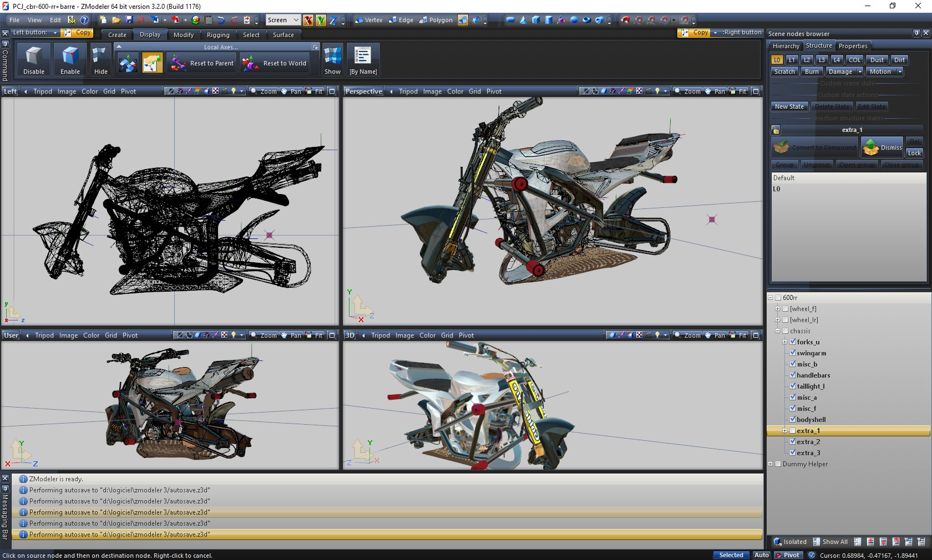
Task: Open the Screen axes dropdown
Action: tap(296, 20)
